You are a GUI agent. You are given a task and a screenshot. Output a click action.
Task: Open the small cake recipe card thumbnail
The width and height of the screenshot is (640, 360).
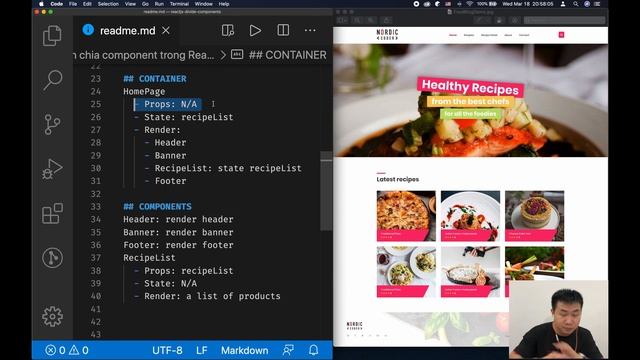pyautogui.click(x=534, y=216)
